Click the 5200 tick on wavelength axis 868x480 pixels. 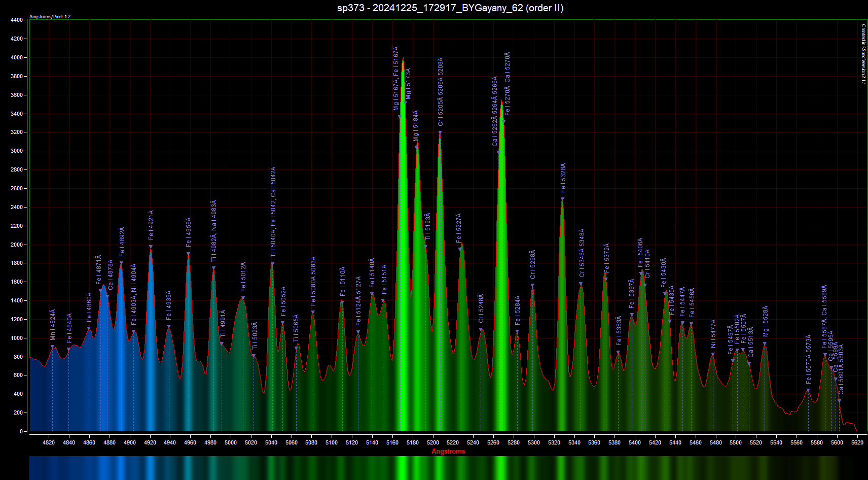tap(432, 442)
